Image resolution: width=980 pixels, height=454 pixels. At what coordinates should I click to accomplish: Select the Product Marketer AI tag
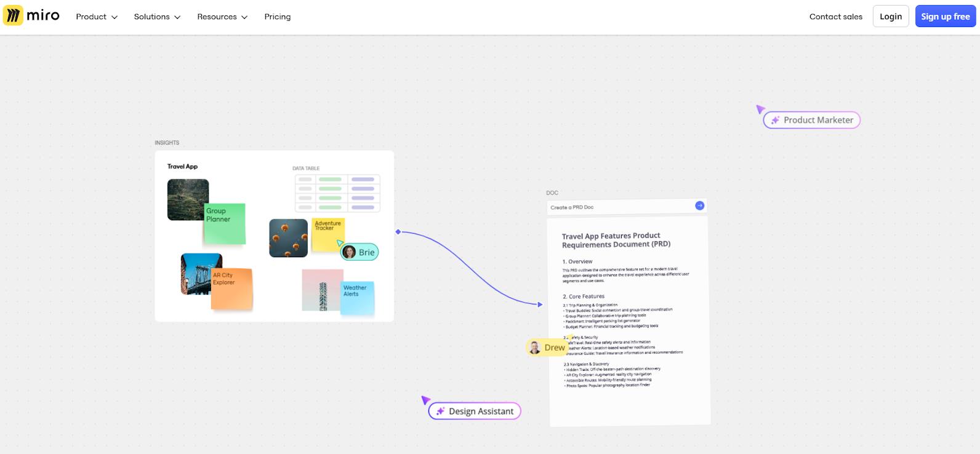(812, 120)
